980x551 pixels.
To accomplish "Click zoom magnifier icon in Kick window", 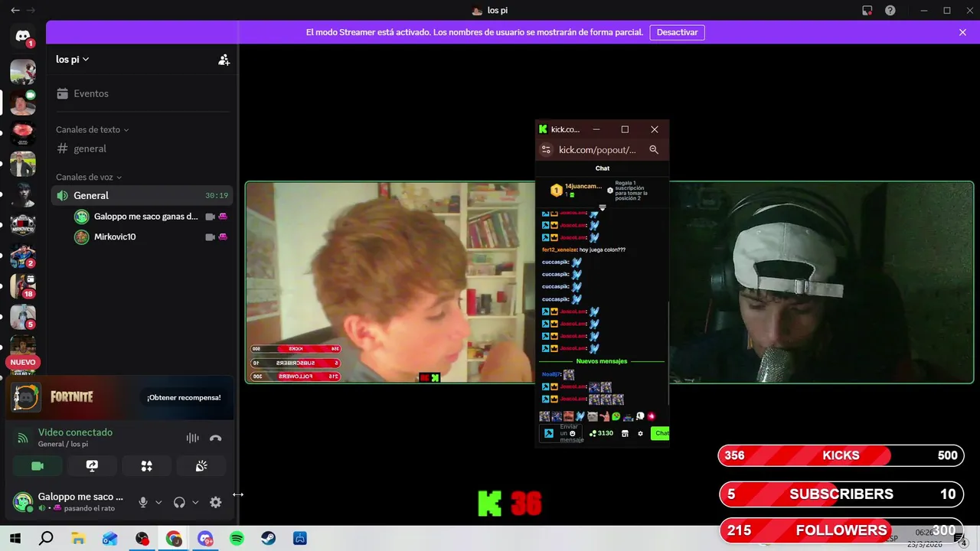I will (x=654, y=150).
